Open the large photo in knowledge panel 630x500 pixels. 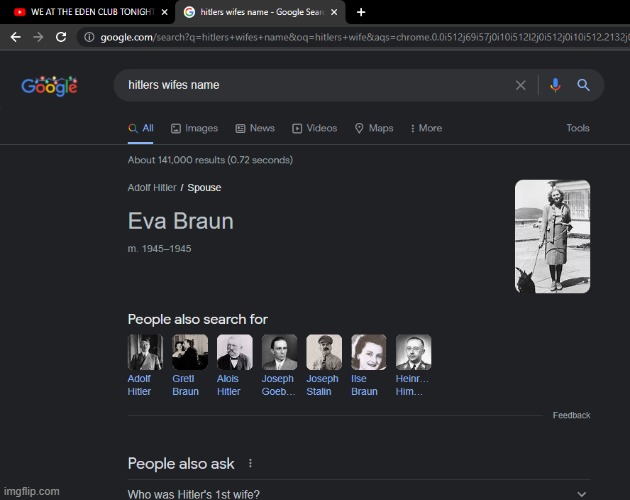click(x=552, y=236)
